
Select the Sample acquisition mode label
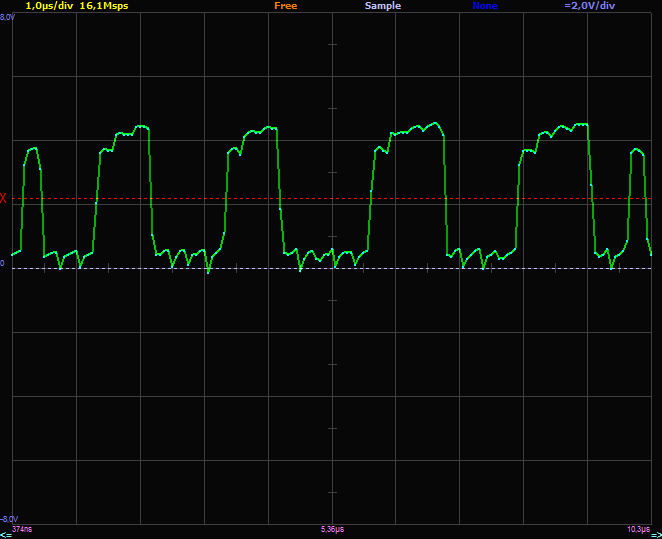(382, 6)
